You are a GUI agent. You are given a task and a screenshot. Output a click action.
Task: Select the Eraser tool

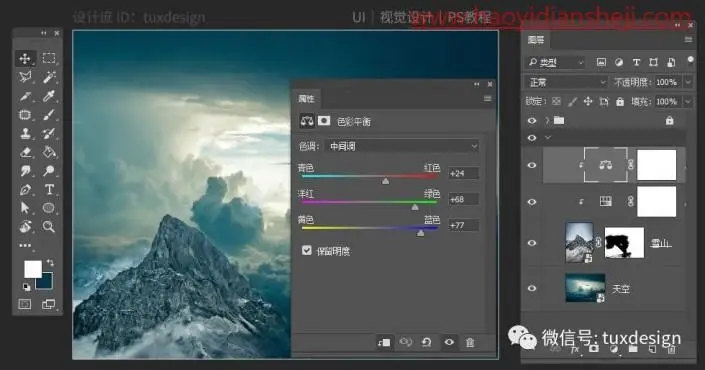pos(25,152)
